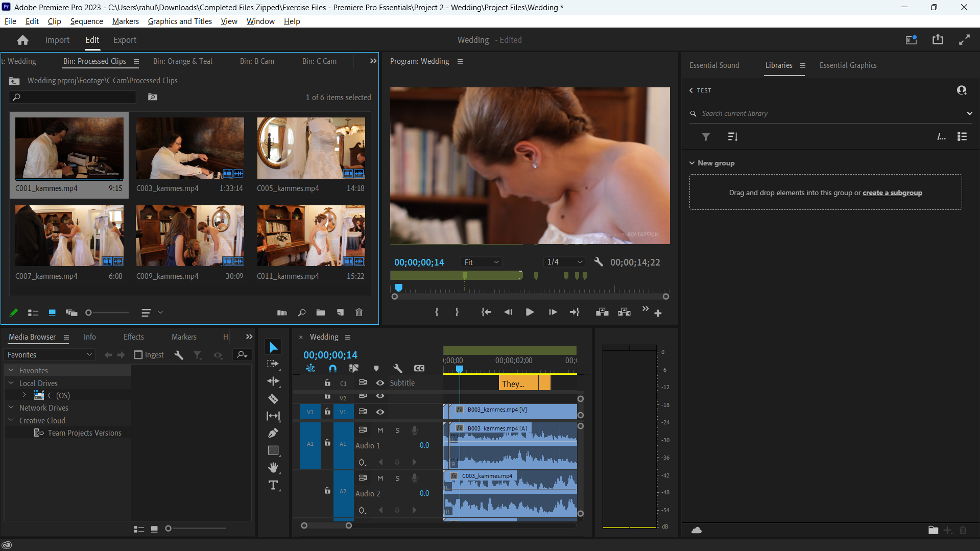980x551 pixels.
Task: Click Mark Out brace button
Action: pyautogui.click(x=457, y=312)
